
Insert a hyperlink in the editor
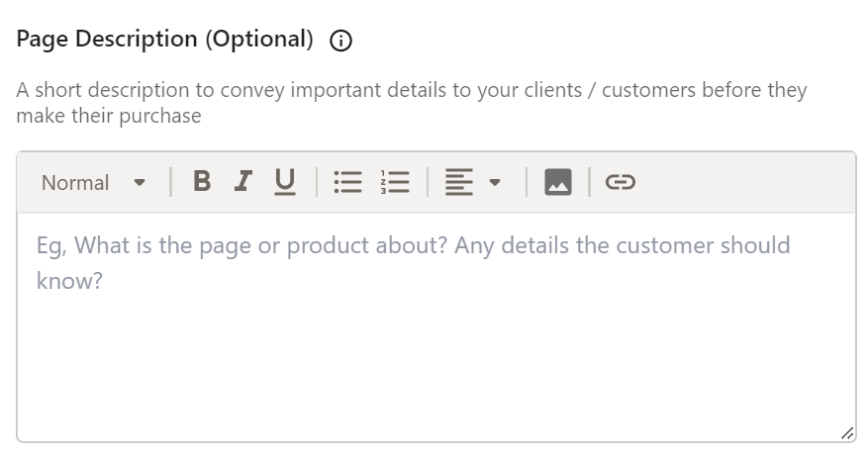pyautogui.click(x=620, y=182)
